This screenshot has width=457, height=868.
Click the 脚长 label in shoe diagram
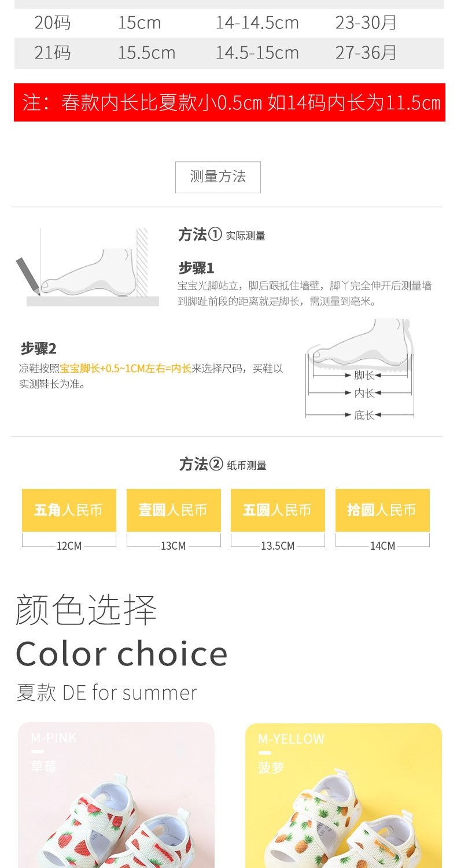tap(364, 376)
